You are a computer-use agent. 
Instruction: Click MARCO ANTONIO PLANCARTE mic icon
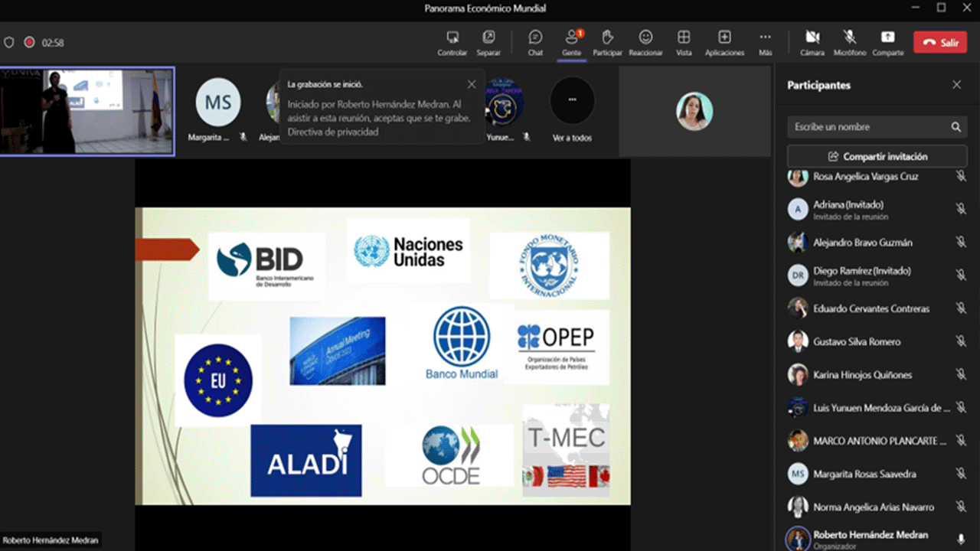point(961,441)
